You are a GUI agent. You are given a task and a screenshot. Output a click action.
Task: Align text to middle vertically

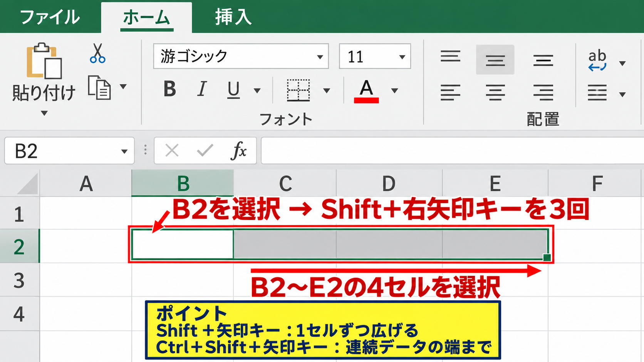[x=495, y=60]
